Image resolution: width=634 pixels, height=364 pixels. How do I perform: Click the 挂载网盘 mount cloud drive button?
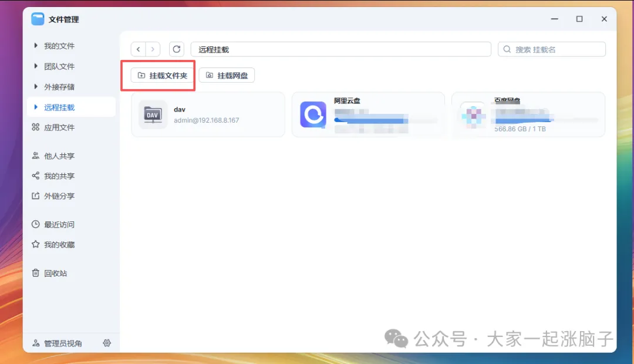click(x=226, y=75)
